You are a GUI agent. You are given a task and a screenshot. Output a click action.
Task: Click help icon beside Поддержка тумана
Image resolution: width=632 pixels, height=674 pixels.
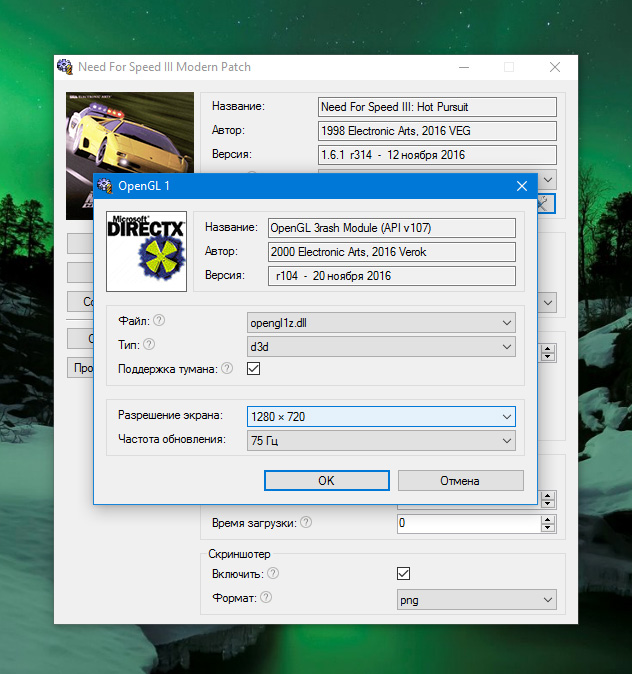227,368
